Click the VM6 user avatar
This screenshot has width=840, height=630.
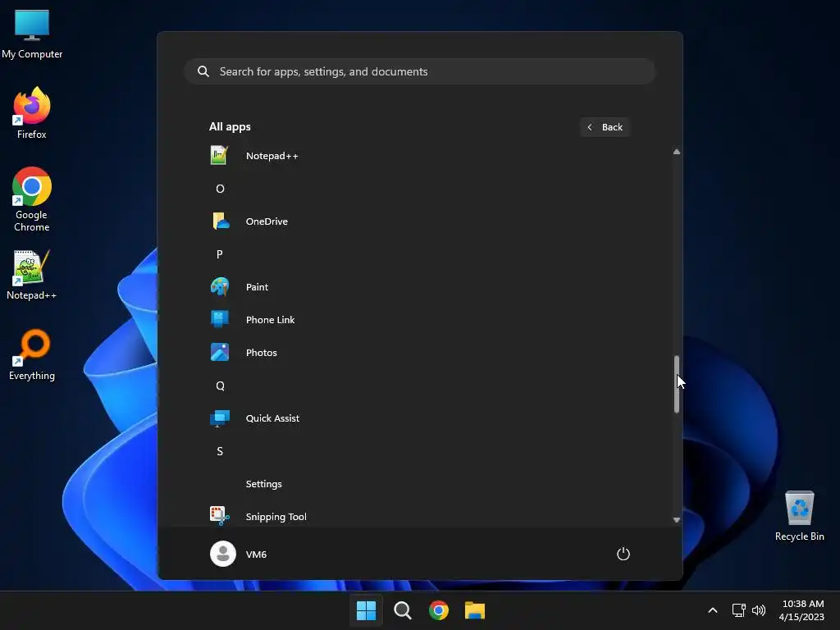pyautogui.click(x=223, y=554)
